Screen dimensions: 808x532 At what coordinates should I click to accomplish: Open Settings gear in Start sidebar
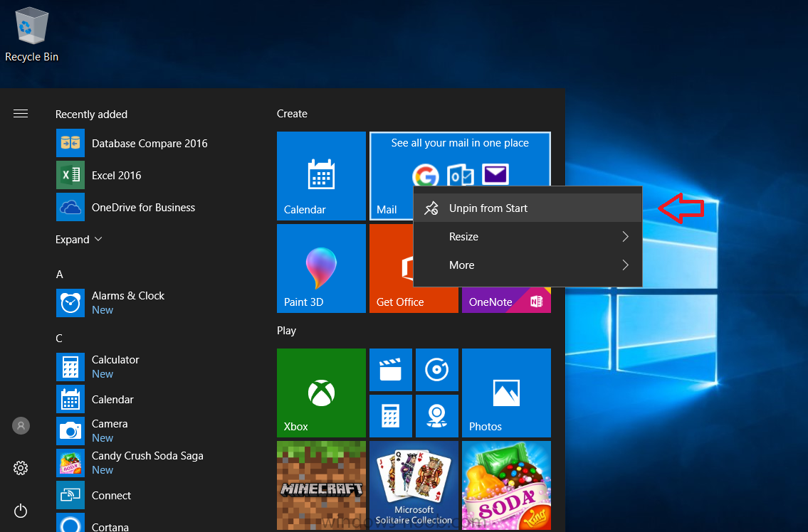[21, 467]
